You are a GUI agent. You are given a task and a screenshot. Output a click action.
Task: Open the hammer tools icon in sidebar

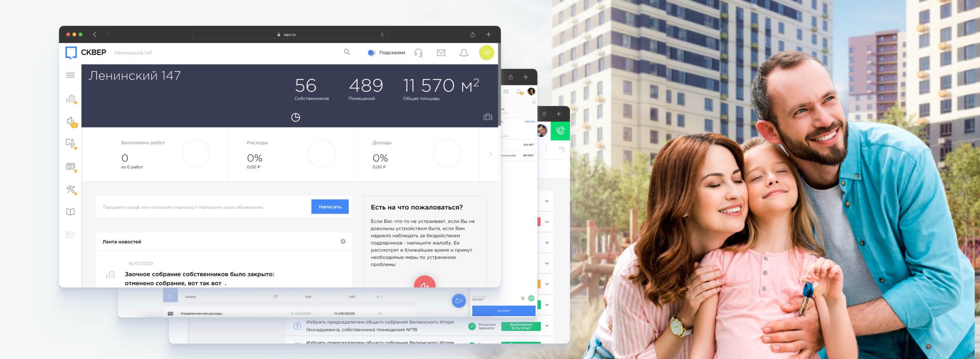(x=71, y=189)
